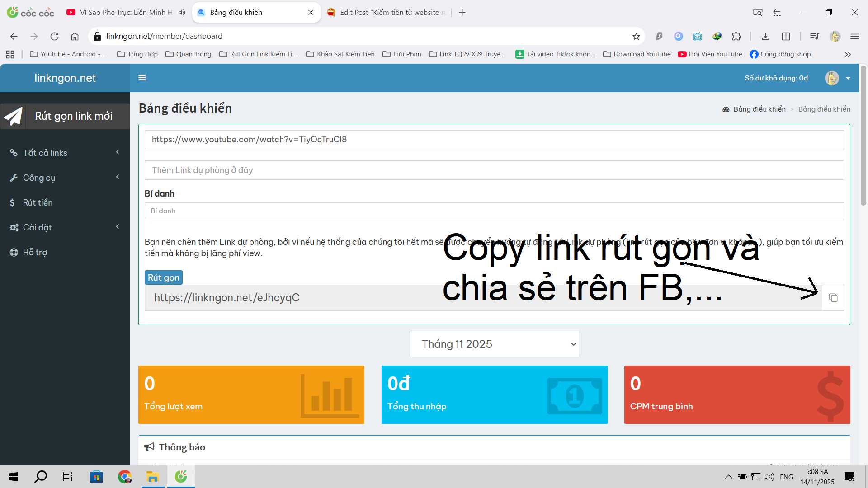
Task: Open extensions puzzle icon
Action: [x=736, y=37]
